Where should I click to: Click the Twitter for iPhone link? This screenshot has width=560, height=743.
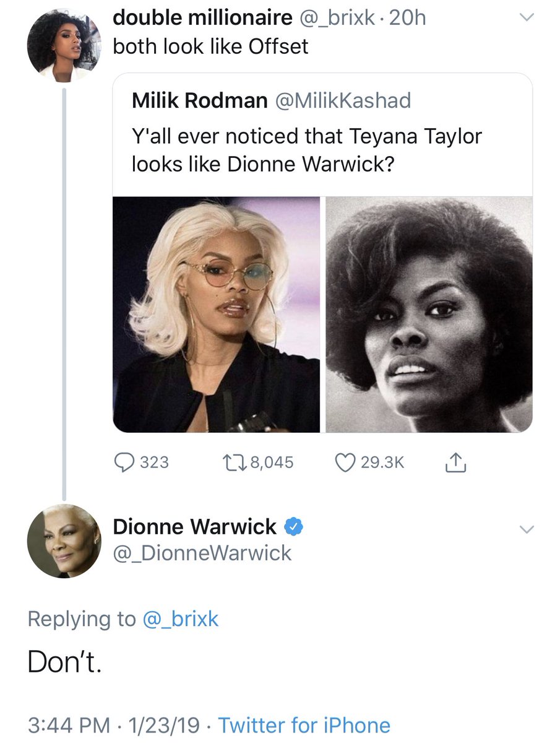[304, 725]
